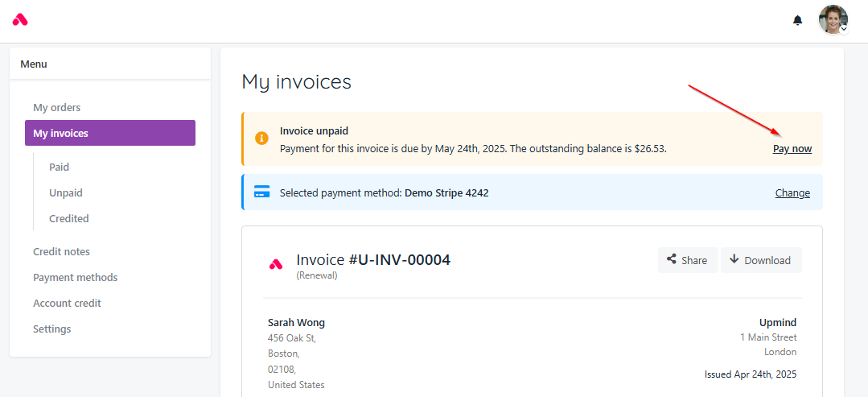The width and height of the screenshot is (868, 397).
Task: Click Issued Apr 24th, 2025 date
Action: 751,374
